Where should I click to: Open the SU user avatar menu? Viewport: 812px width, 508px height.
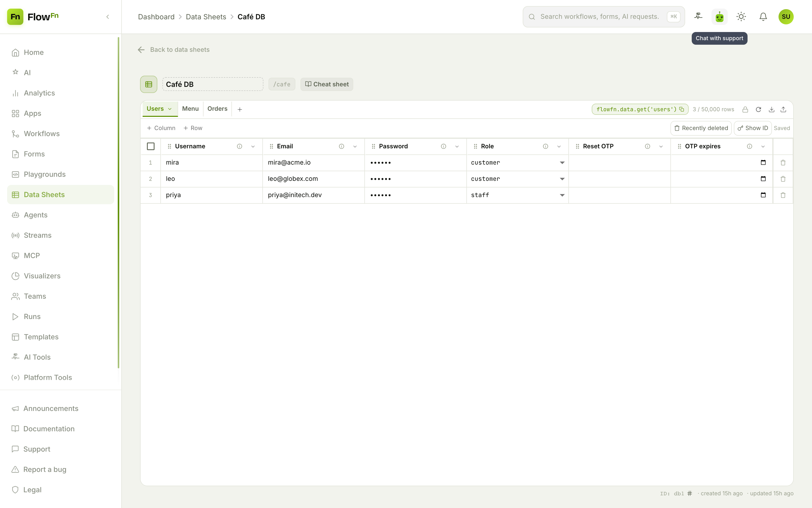(x=786, y=17)
